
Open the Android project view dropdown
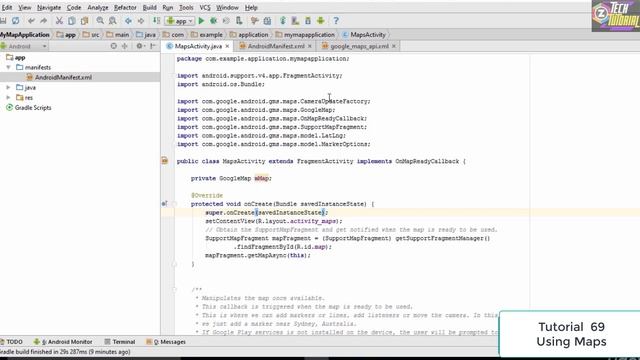pyautogui.click(x=24, y=46)
